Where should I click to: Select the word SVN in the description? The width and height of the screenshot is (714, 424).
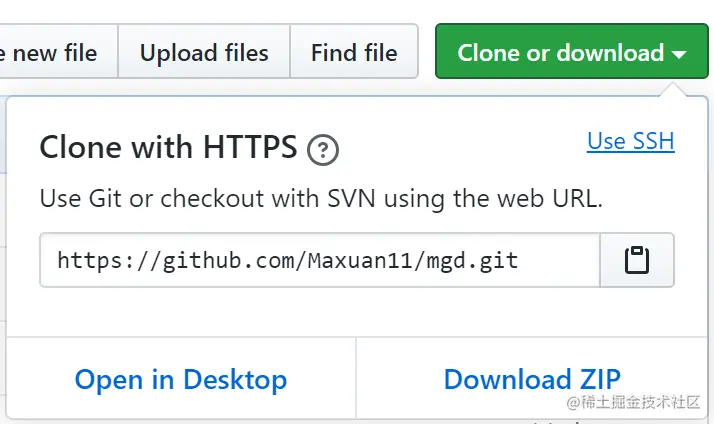pyautogui.click(x=351, y=199)
